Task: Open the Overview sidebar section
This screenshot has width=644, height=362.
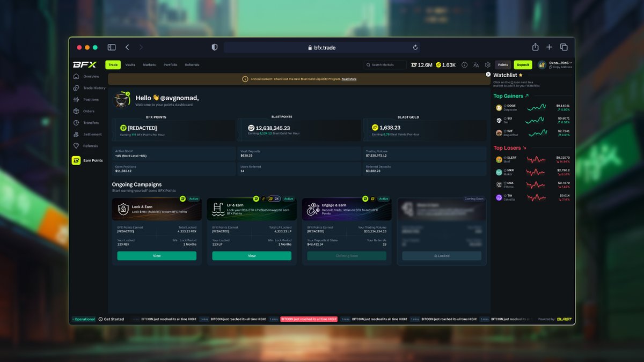Action: click(x=86, y=76)
